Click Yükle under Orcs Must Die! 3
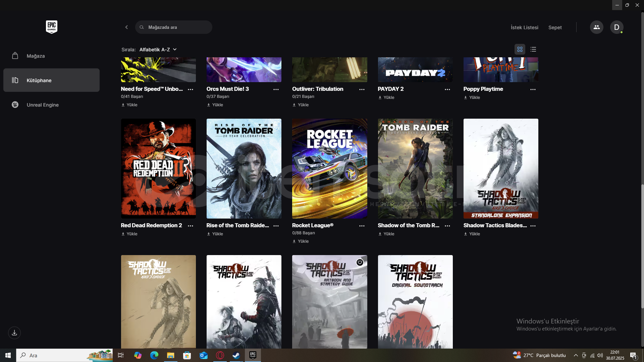The width and height of the screenshot is (644, 362). click(x=215, y=105)
